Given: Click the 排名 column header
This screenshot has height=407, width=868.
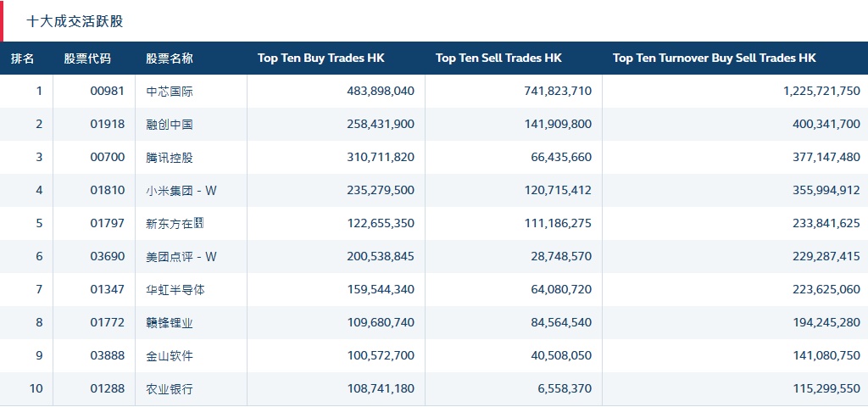Looking at the screenshot, I should click(x=23, y=59).
